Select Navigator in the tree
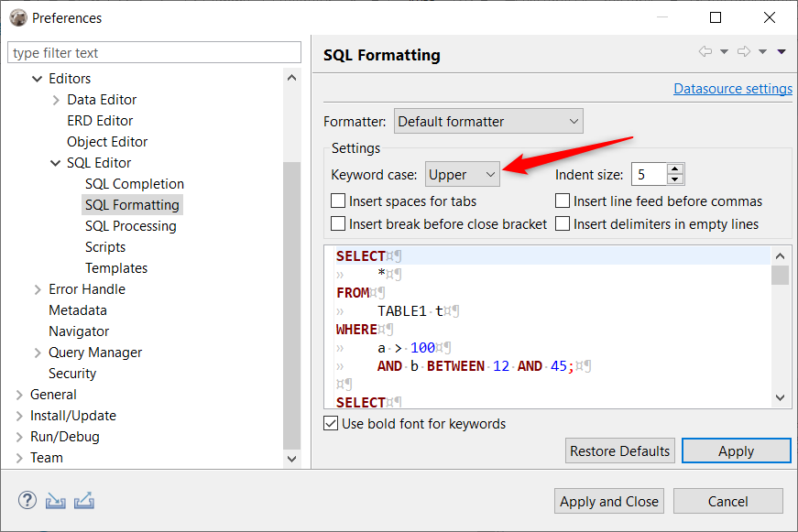Viewport: 798px width, 532px height. pos(79,331)
